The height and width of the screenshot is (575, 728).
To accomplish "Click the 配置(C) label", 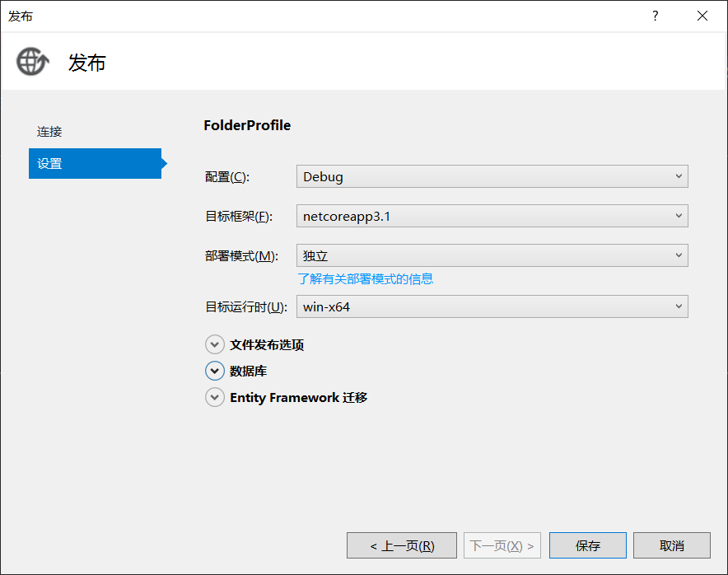I will (x=227, y=177).
